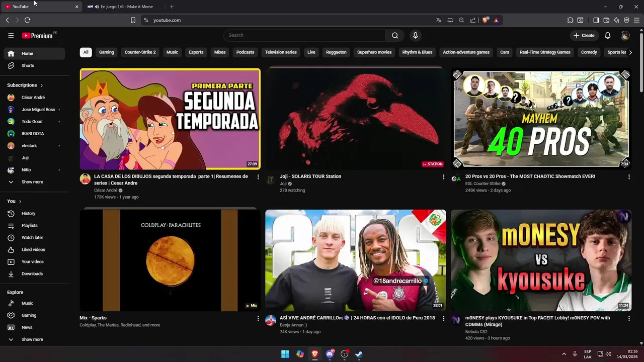Open IKARI DOTA subscription channel
The image size is (644, 362).
(x=34, y=133)
